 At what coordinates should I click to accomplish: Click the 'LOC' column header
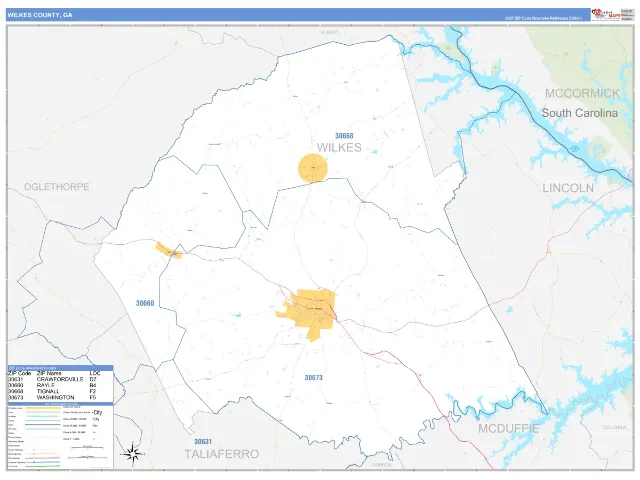pyautogui.click(x=95, y=373)
